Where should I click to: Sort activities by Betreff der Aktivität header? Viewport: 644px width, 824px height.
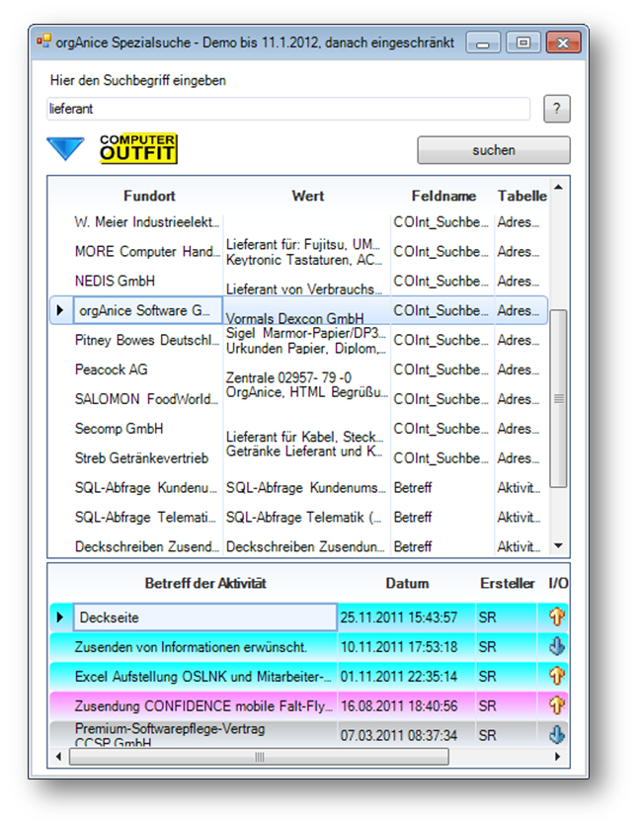pos(205,583)
